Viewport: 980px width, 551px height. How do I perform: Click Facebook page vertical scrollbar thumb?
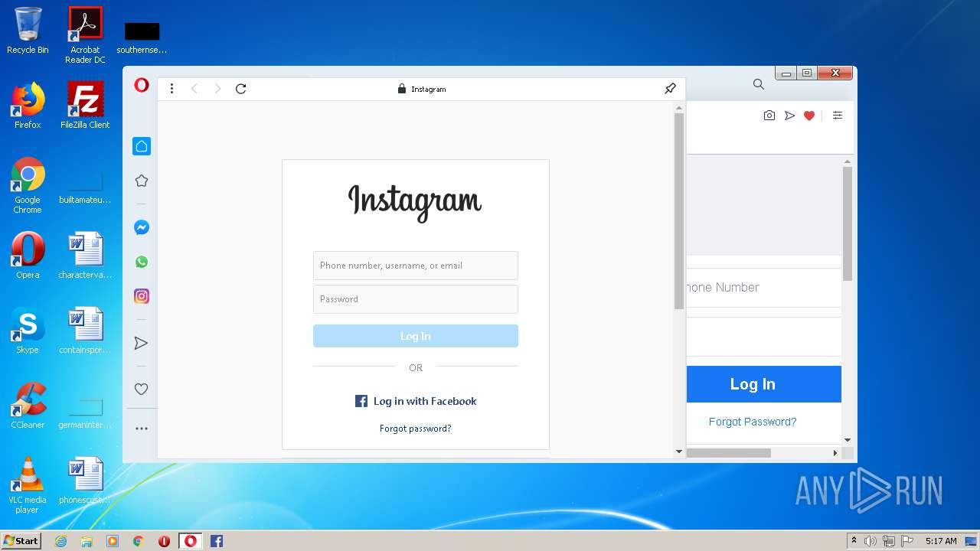[848, 223]
